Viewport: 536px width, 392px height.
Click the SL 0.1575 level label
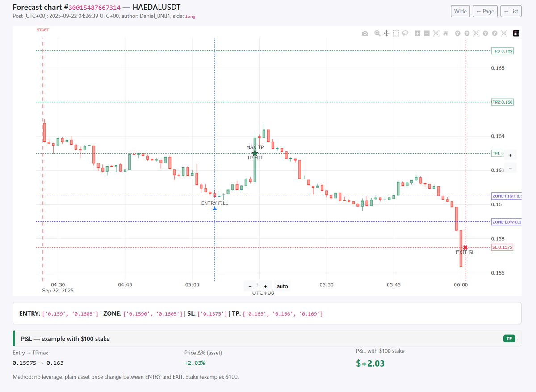coord(502,247)
